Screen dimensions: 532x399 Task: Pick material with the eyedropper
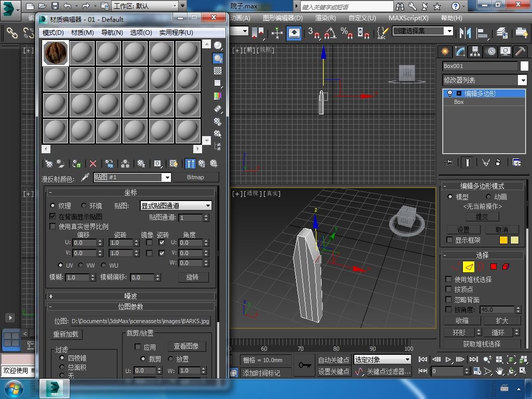coord(85,178)
